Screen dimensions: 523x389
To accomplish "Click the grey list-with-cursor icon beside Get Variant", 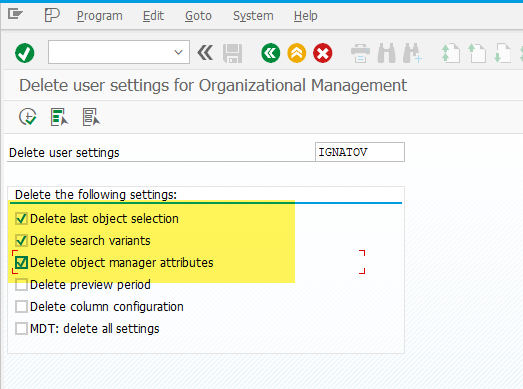I will point(91,117).
